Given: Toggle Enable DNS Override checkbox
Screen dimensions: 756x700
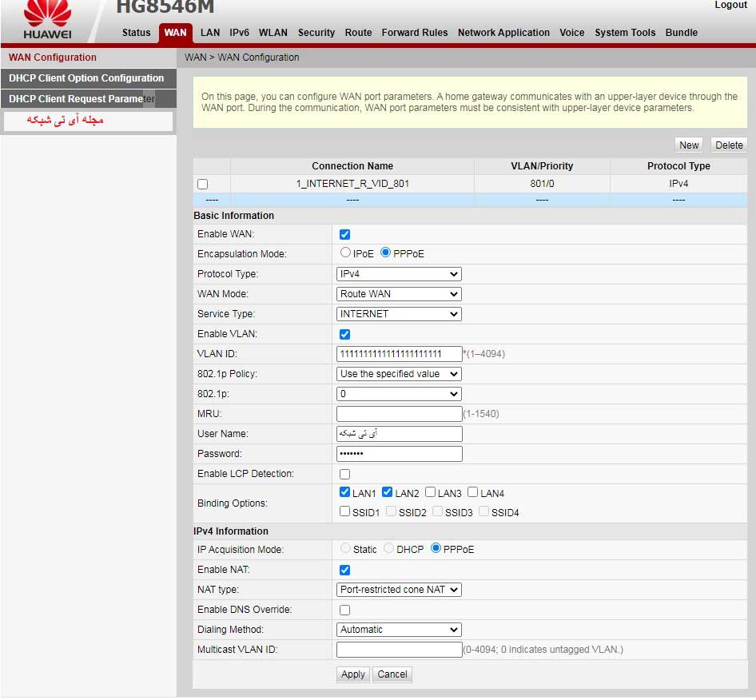Looking at the screenshot, I should tap(344, 611).
